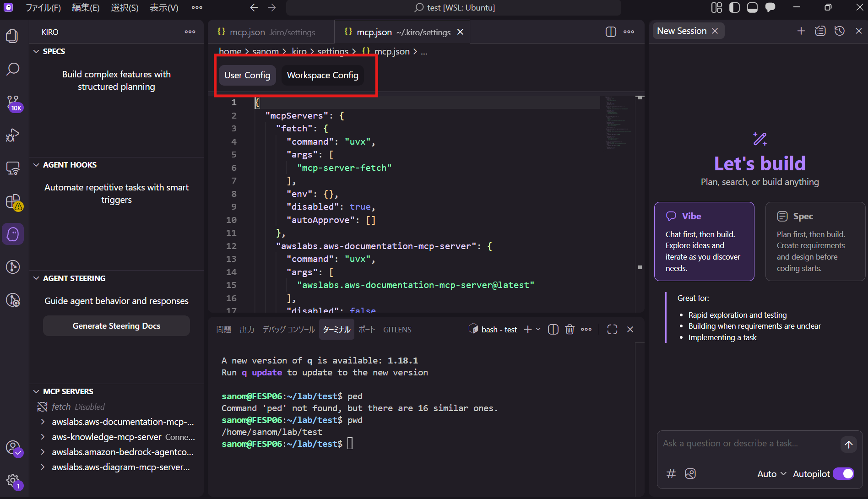This screenshot has width=868, height=499.
Task: Toggle the primary side bar visibility
Action: (x=734, y=8)
